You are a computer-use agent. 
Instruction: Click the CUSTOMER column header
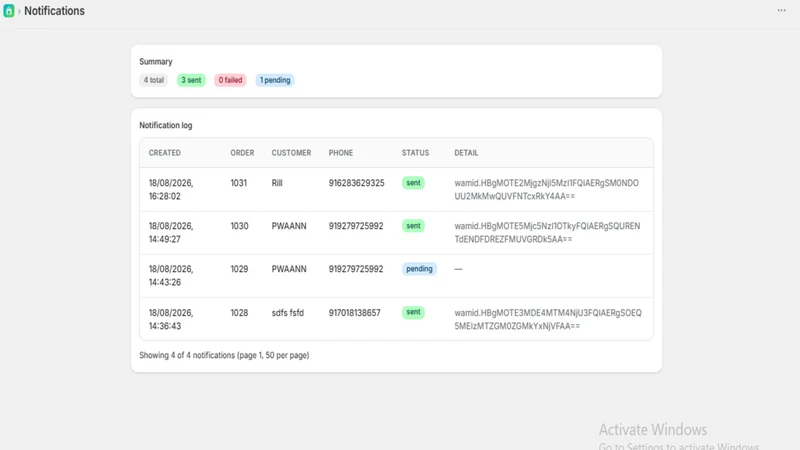click(x=291, y=153)
